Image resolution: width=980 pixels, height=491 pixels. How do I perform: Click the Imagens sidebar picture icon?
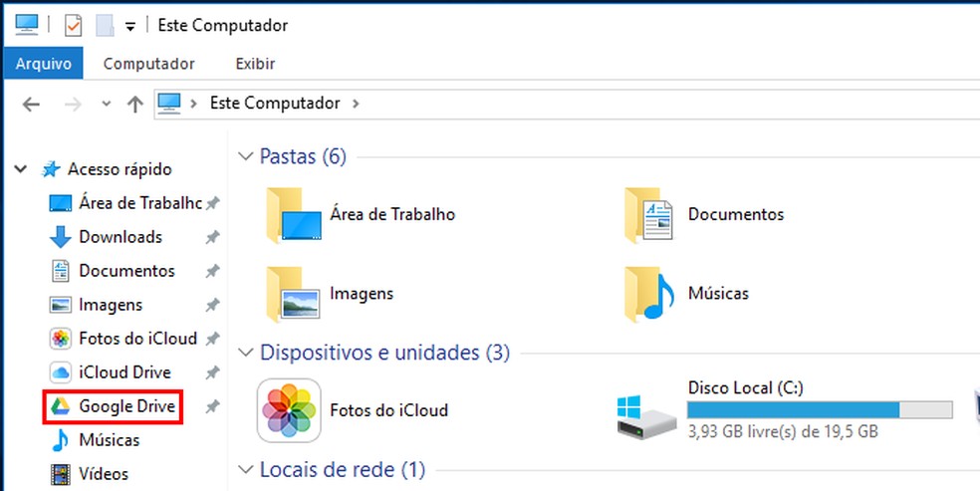coord(61,305)
